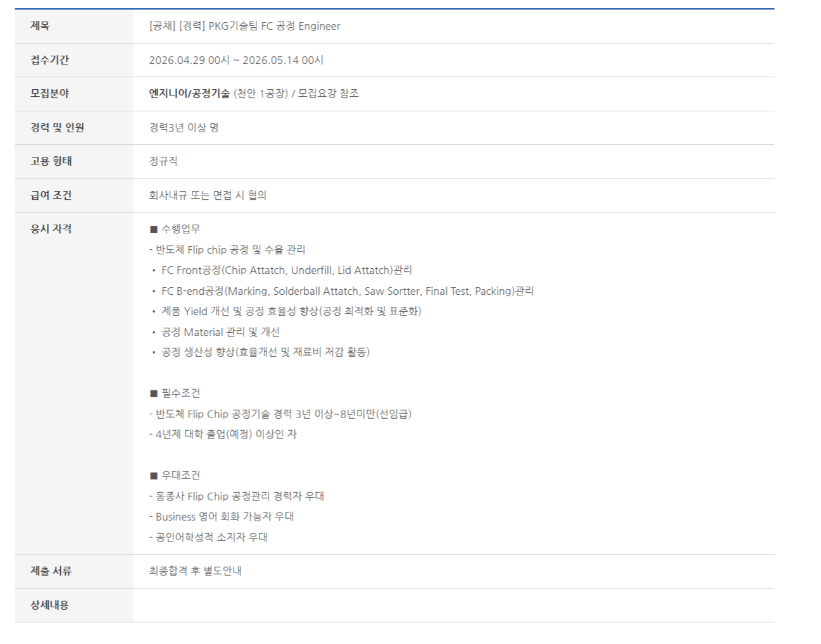Click the 경력3년 이상 명 value
The width and height of the screenshot is (821, 644).
(184, 128)
